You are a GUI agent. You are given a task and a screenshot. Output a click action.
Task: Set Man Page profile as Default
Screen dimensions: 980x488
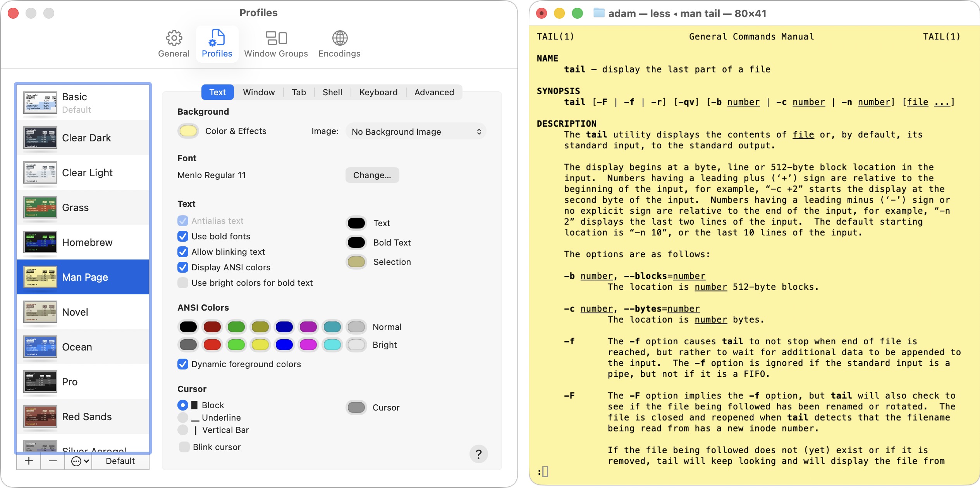coord(120,461)
